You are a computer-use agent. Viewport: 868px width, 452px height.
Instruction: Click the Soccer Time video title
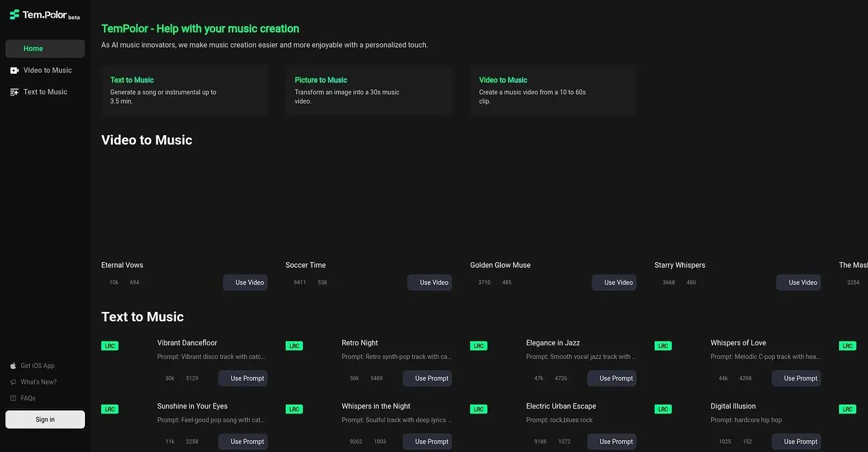point(306,265)
